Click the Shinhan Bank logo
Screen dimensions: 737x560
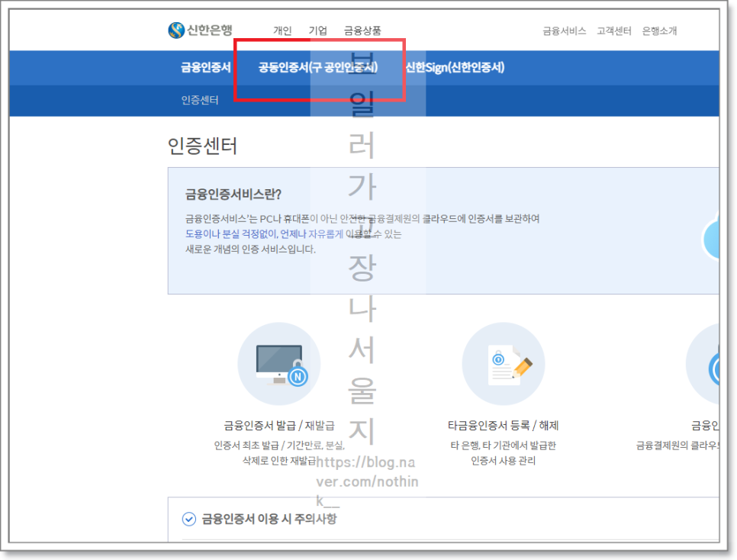point(200,30)
